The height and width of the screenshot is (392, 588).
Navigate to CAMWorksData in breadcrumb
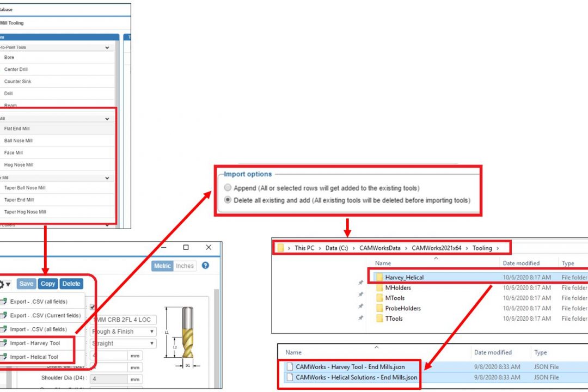(x=379, y=248)
